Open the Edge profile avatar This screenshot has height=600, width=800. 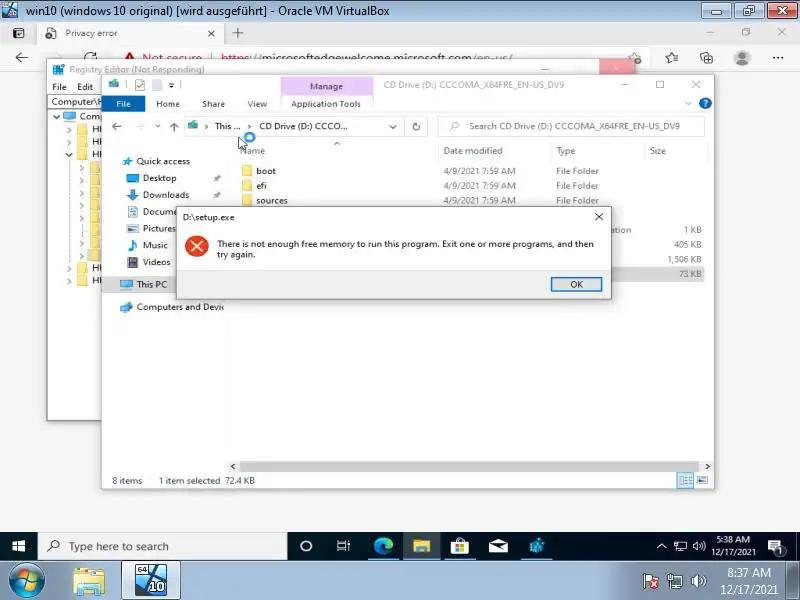coord(742,58)
